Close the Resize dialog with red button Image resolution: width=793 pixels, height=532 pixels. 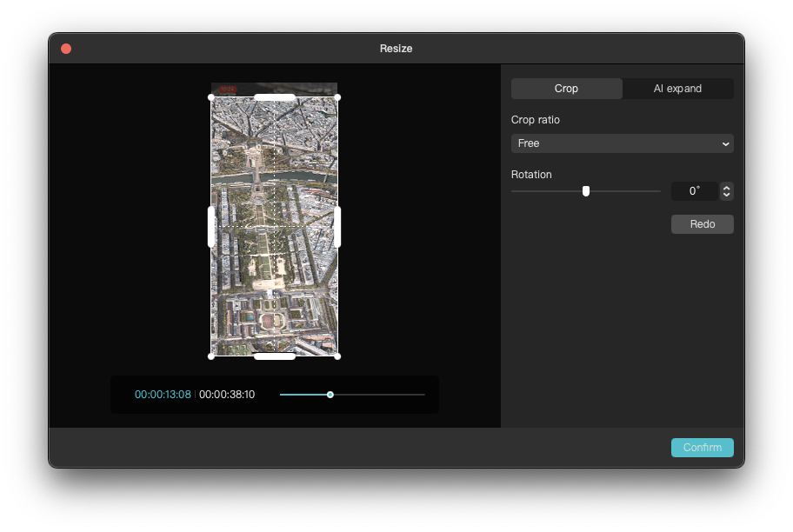click(x=66, y=49)
